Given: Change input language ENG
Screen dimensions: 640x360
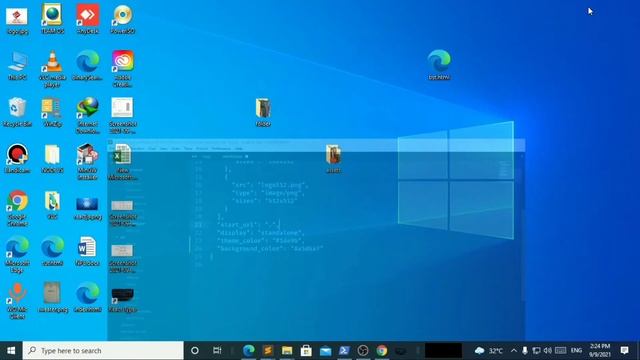Looking at the screenshot, I should (x=576, y=351).
